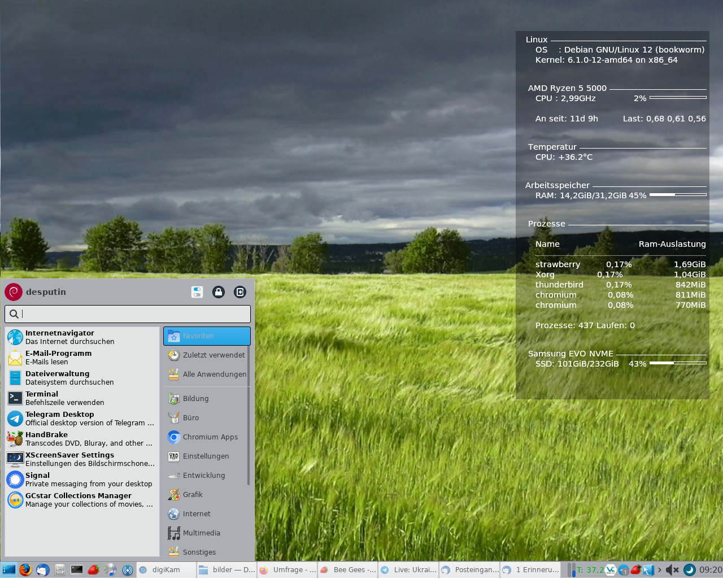Open desputin's user profile icon
This screenshot has width=723, height=588.
point(14,292)
